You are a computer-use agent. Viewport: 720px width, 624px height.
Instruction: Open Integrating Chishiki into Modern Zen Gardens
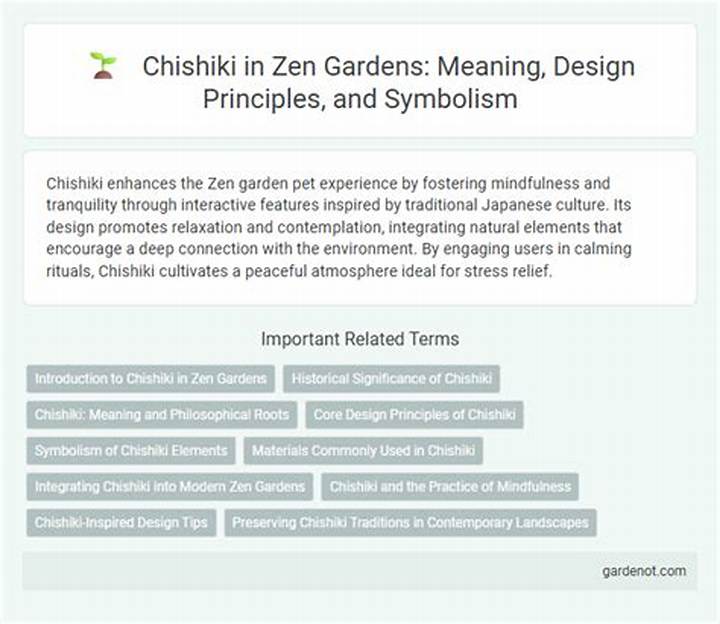(x=170, y=486)
